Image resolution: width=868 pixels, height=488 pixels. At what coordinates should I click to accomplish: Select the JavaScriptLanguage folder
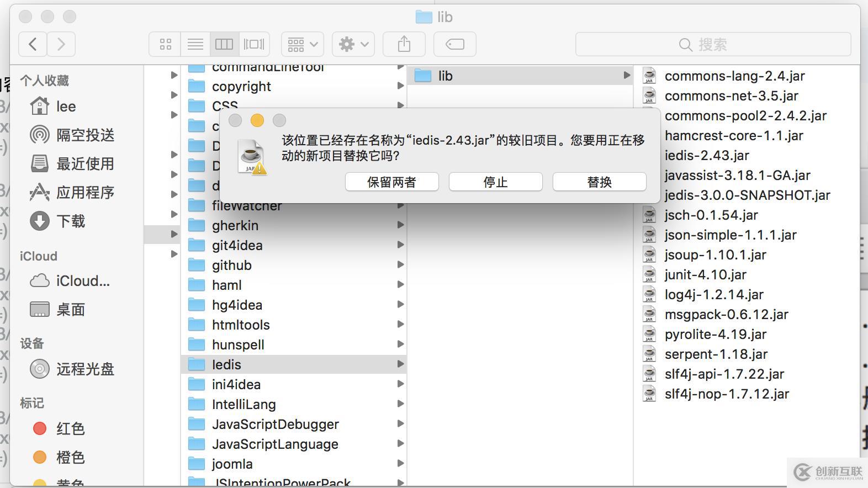point(294,444)
